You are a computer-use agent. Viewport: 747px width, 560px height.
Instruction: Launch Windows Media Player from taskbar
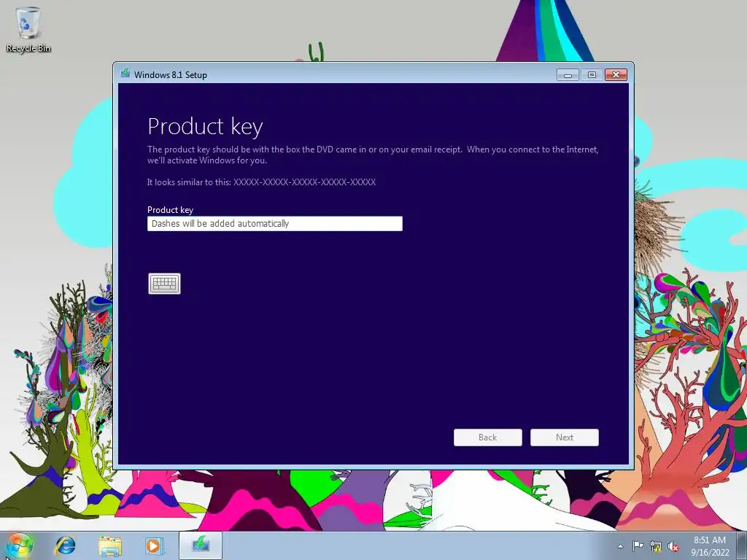pyautogui.click(x=153, y=545)
